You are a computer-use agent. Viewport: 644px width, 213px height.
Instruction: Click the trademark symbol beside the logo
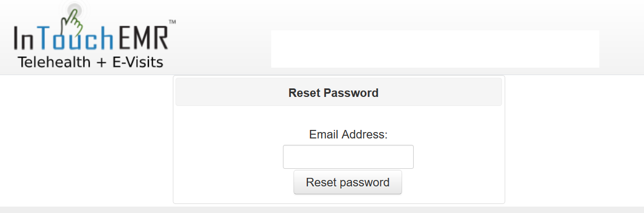[x=172, y=22]
